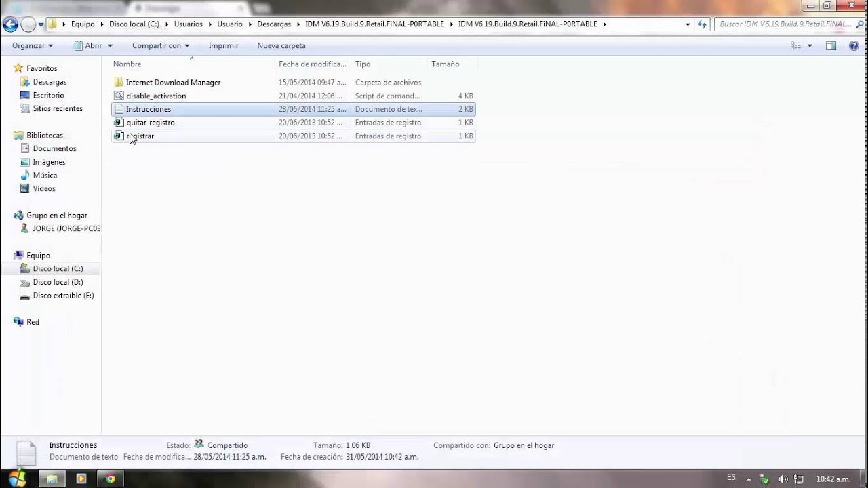The image size is (868, 488).
Task: Select Equipo in the navigation pane
Action: coord(38,255)
